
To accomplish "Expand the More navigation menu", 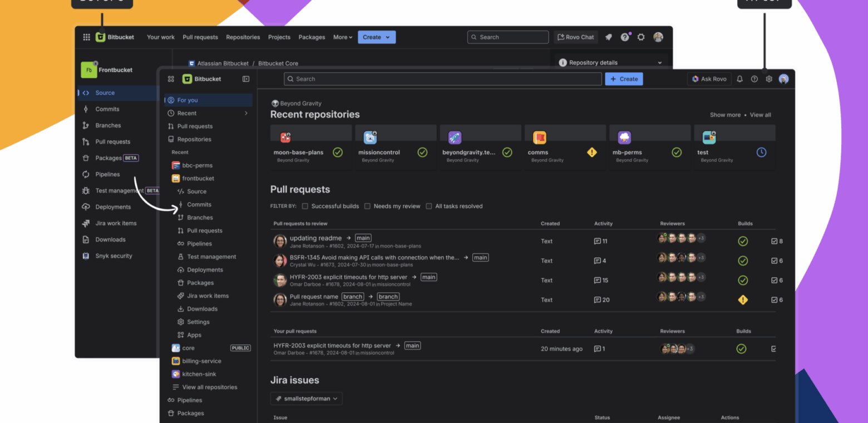I will click(x=342, y=37).
